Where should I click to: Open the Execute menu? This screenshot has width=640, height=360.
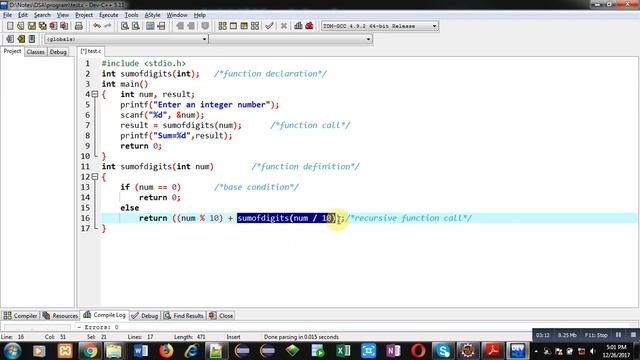pyautogui.click(x=109, y=15)
